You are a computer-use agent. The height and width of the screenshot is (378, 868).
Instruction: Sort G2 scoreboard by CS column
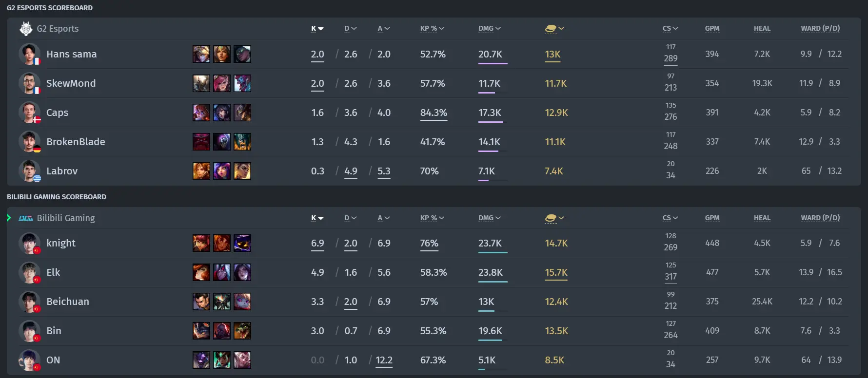pos(671,29)
